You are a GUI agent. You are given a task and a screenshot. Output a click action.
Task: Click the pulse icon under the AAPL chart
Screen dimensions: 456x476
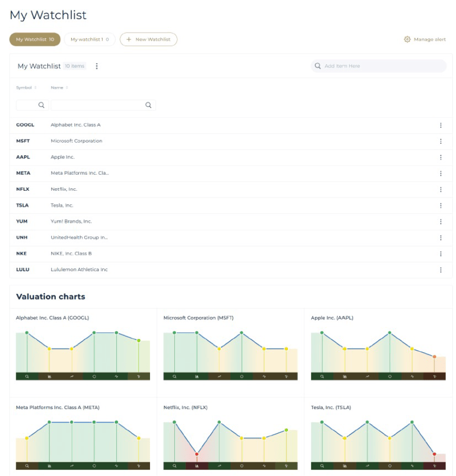412,376
